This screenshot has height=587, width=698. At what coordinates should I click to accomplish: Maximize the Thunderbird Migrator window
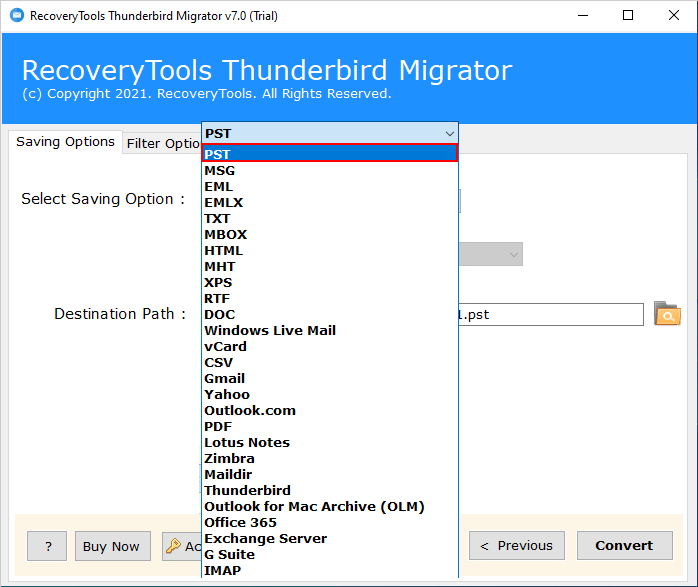click(x=628, y=16)
